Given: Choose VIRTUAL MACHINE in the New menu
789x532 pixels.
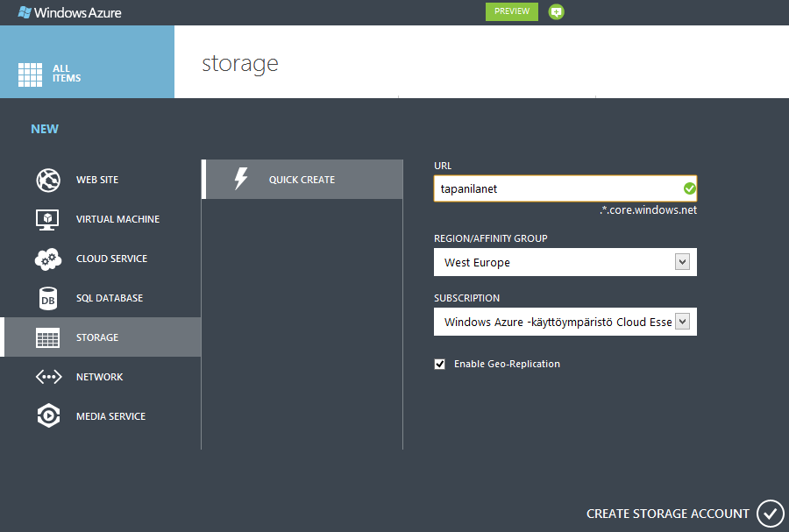Looking at the screenshot, I should pos(117,219).
